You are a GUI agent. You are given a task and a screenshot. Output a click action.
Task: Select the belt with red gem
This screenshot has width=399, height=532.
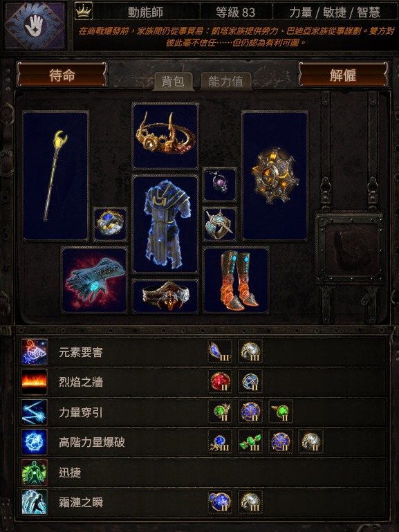[165, 296]
